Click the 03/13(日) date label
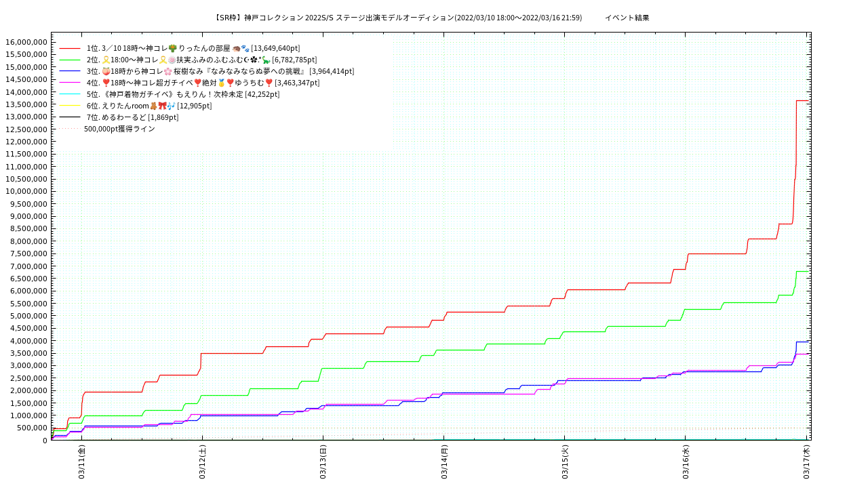The width and height of the screenshot is (868, 488). (x=323, y=462)
